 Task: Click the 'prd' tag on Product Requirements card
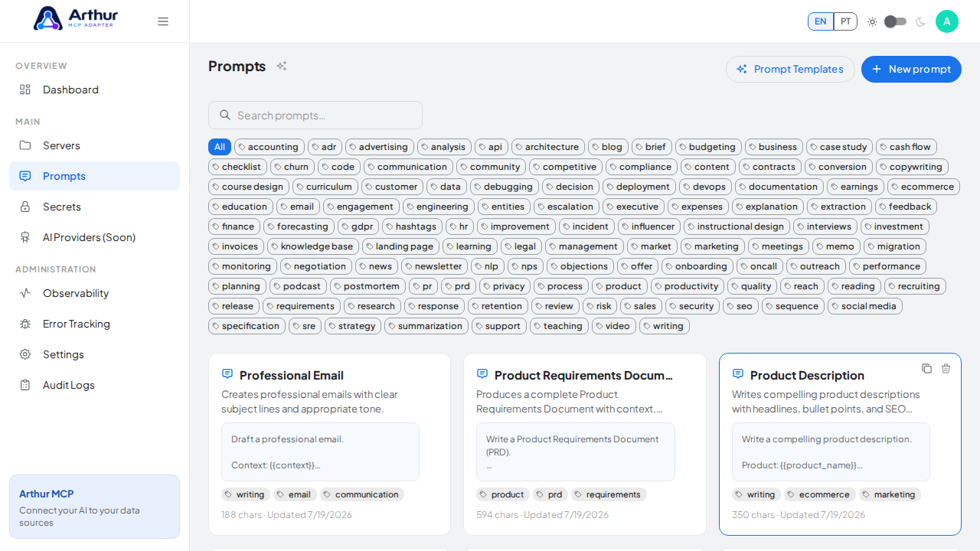click(x=550, y=494)
